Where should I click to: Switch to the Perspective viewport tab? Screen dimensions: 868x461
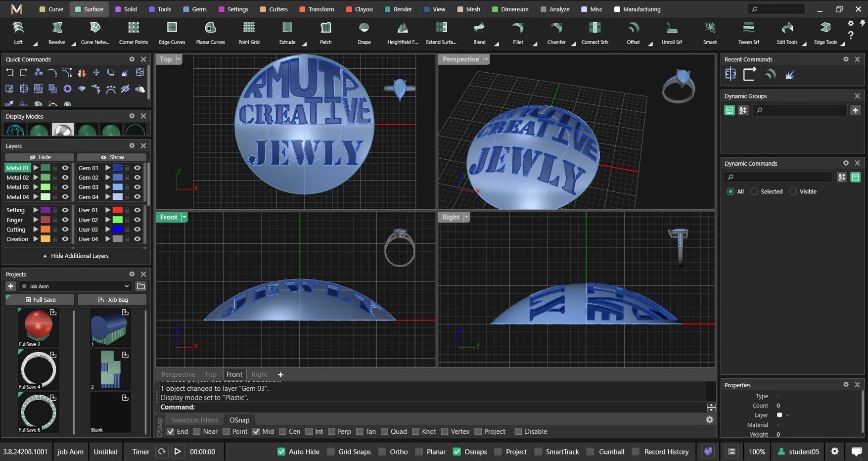pyautogui.click(x=178, y=374)
